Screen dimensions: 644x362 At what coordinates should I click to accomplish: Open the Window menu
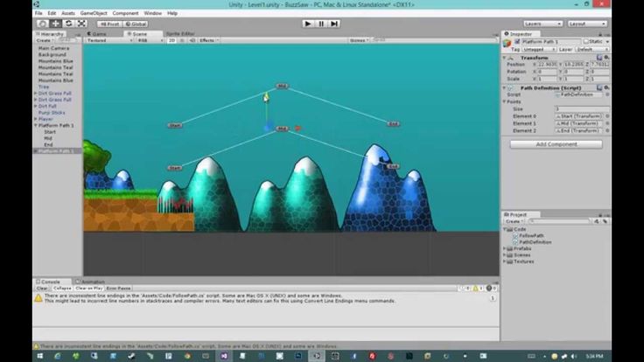(x=153, y=13)
